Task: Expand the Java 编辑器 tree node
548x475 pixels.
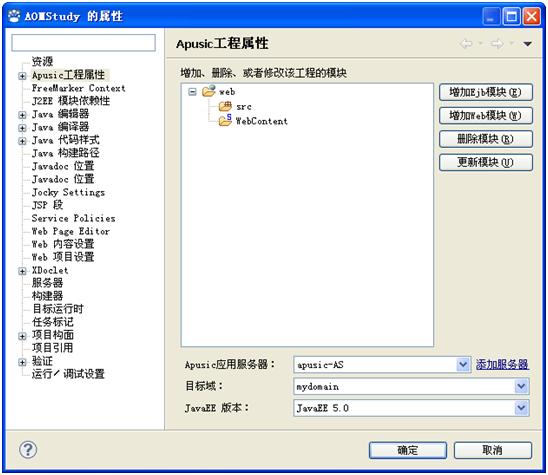Action: 22,115
